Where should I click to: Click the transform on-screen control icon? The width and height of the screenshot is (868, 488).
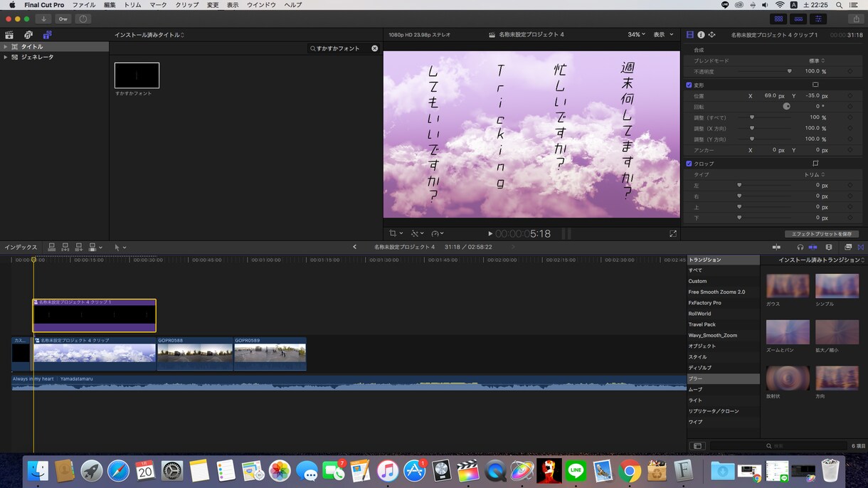[815, 85]
